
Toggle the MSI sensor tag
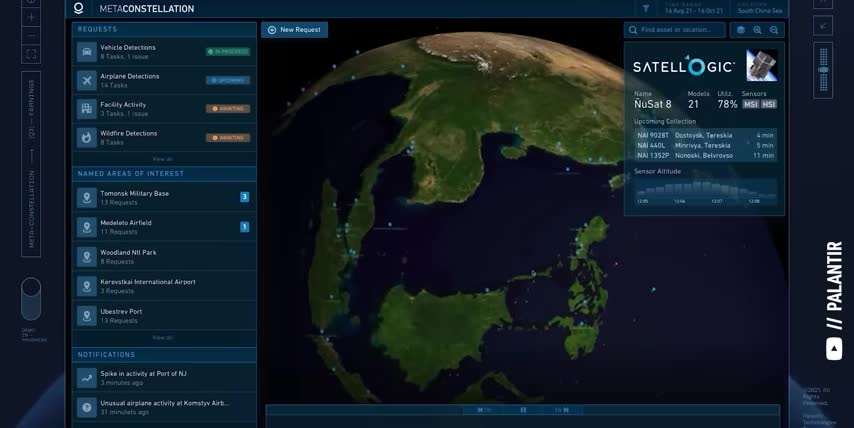[x=751, y=104]
